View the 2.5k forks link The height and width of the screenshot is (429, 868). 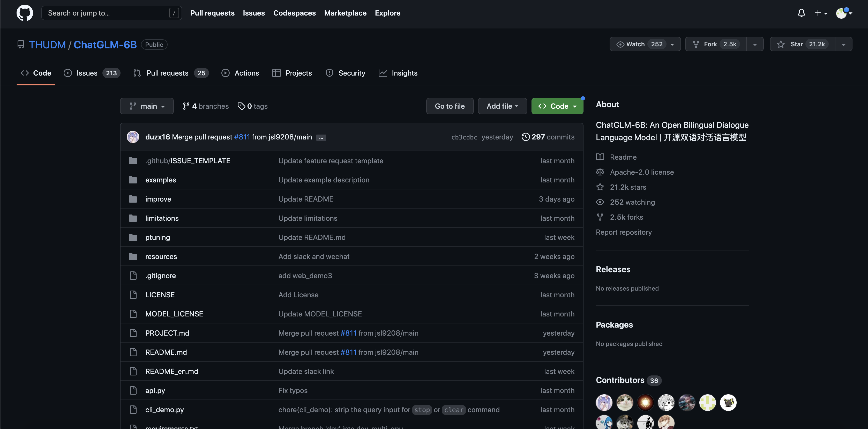click(x=620, y=217)
